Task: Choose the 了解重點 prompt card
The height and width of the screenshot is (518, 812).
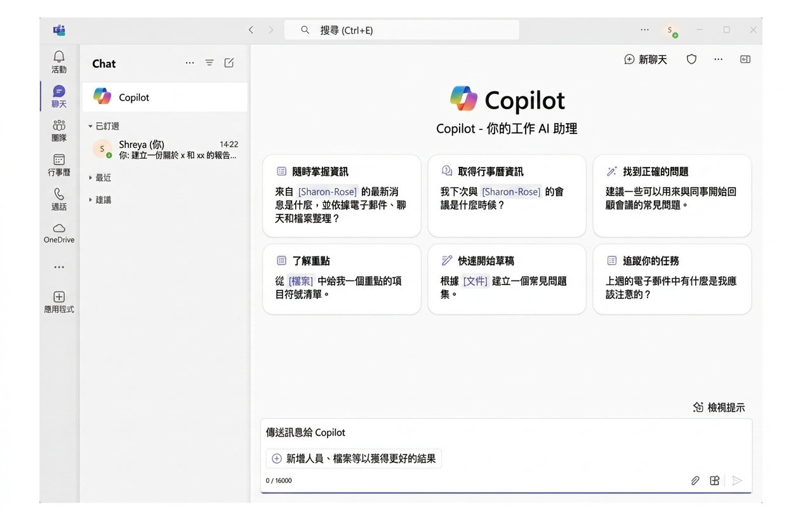Action: pyautogui.click(x=342, y=279)
